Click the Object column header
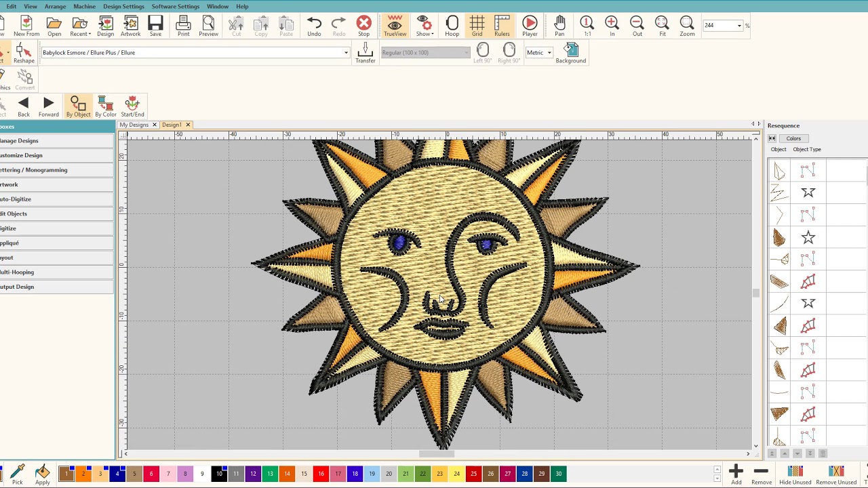This screenshot has height=488, width=868. (x=778, y=149)
